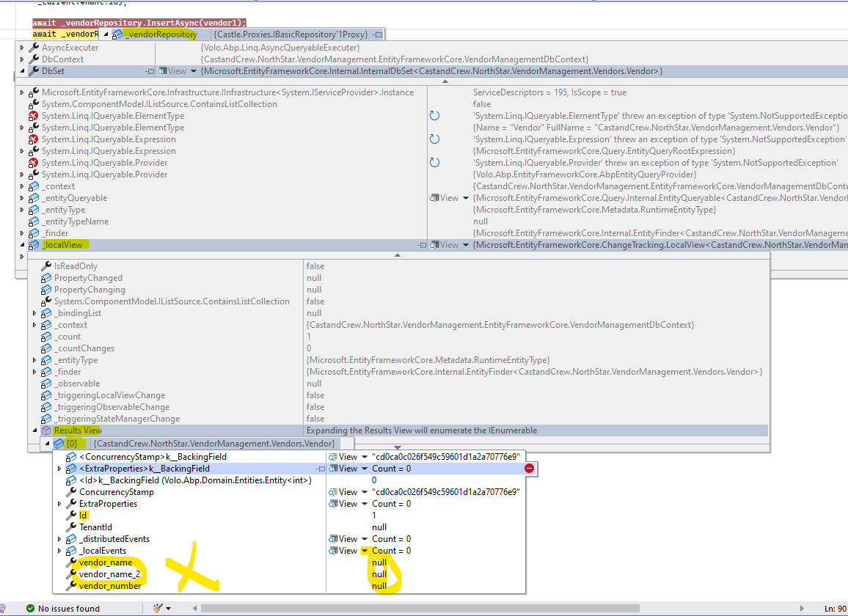Expand the _distributedEvents field
Screen dimensions: 848x616
tap(59, 539)
